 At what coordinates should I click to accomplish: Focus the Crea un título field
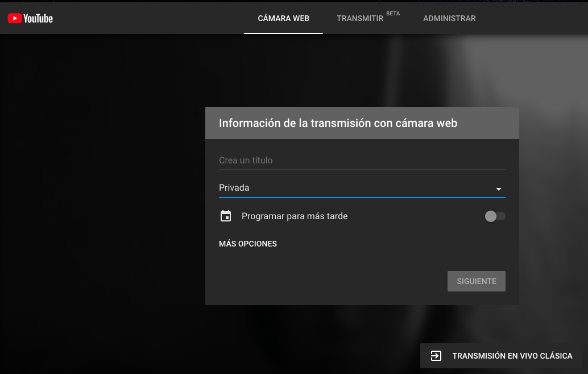tap(362, 161)
